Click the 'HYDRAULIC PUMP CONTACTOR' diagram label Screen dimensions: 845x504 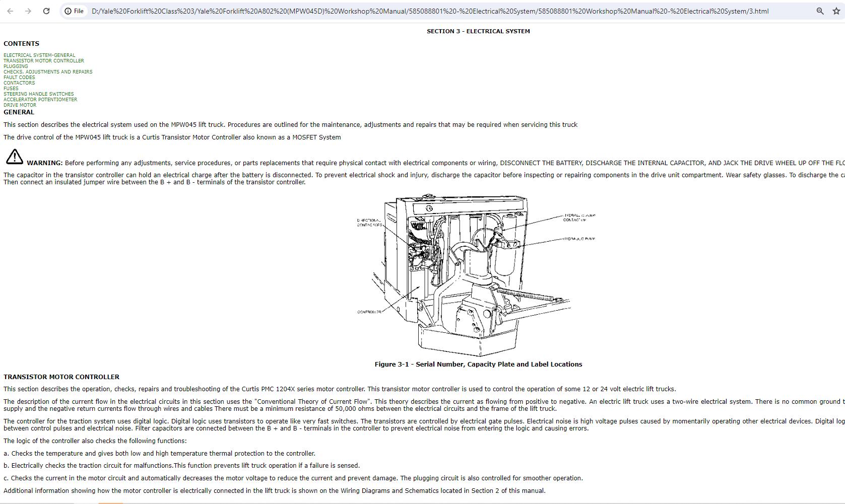[579, 218]
